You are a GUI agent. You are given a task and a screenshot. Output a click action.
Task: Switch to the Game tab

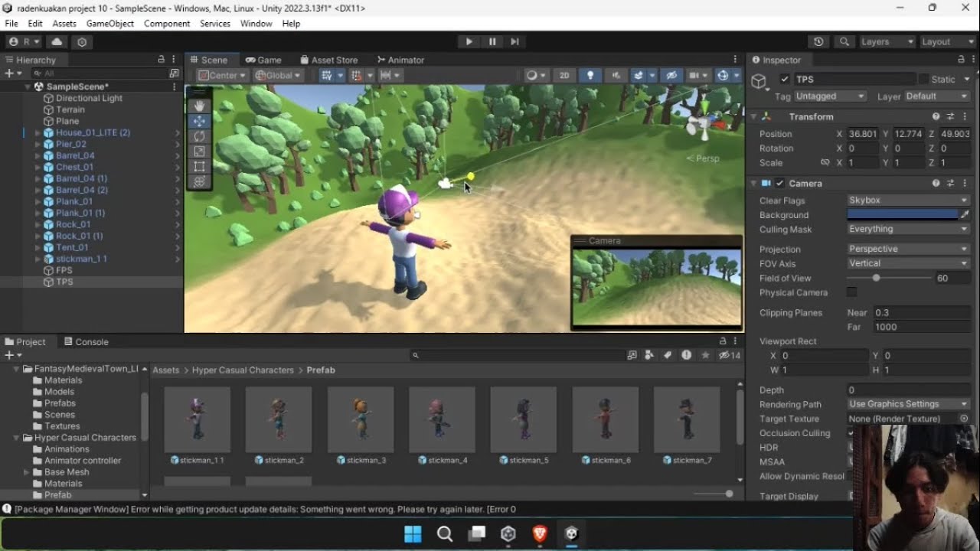263,60
